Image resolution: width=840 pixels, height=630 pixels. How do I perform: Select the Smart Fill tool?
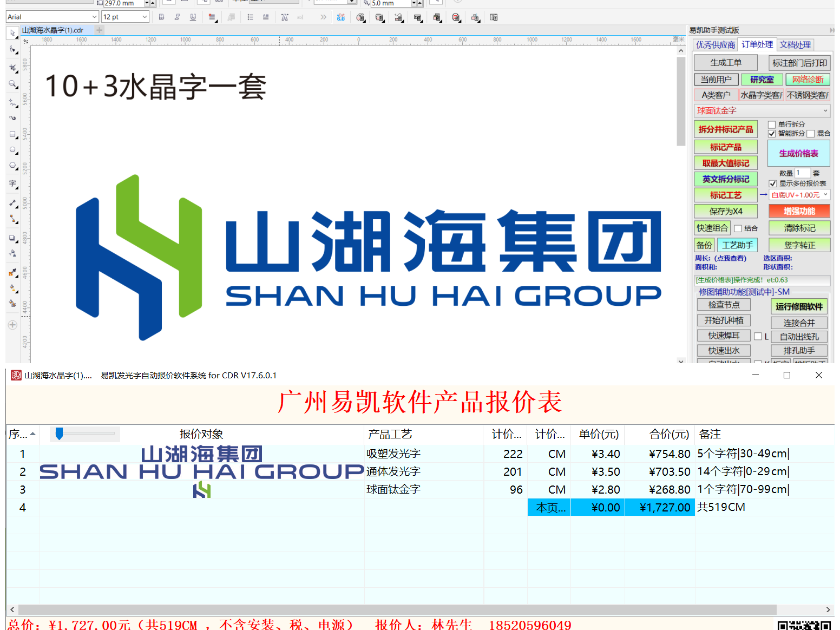(12, 304)
